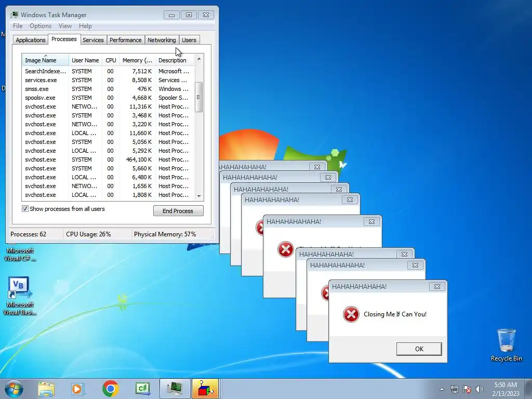Select the colored-blocks app taskbar button
The image size is (532, 399).
click(205, 389)
